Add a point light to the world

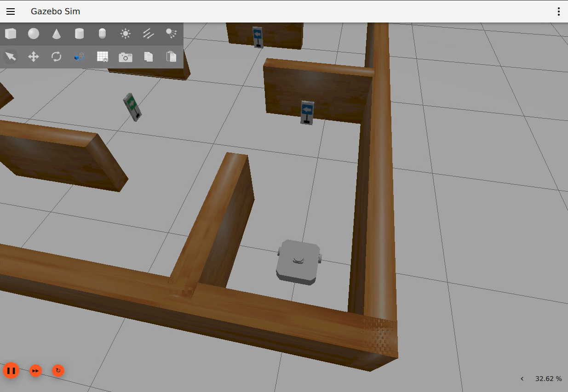pyautogui.click(x=125, y=34)
